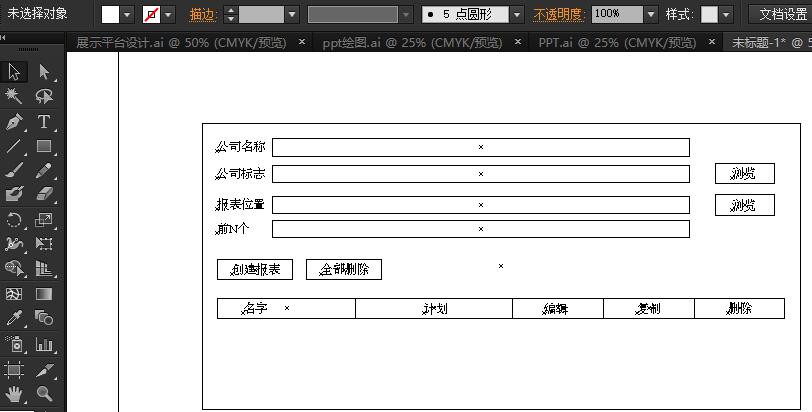Open the stroke color dropdown arrow

click(168, 14)
